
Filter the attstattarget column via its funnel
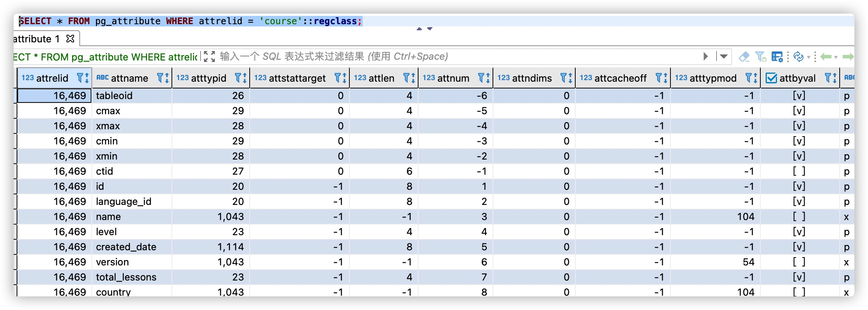click(338, 78)
